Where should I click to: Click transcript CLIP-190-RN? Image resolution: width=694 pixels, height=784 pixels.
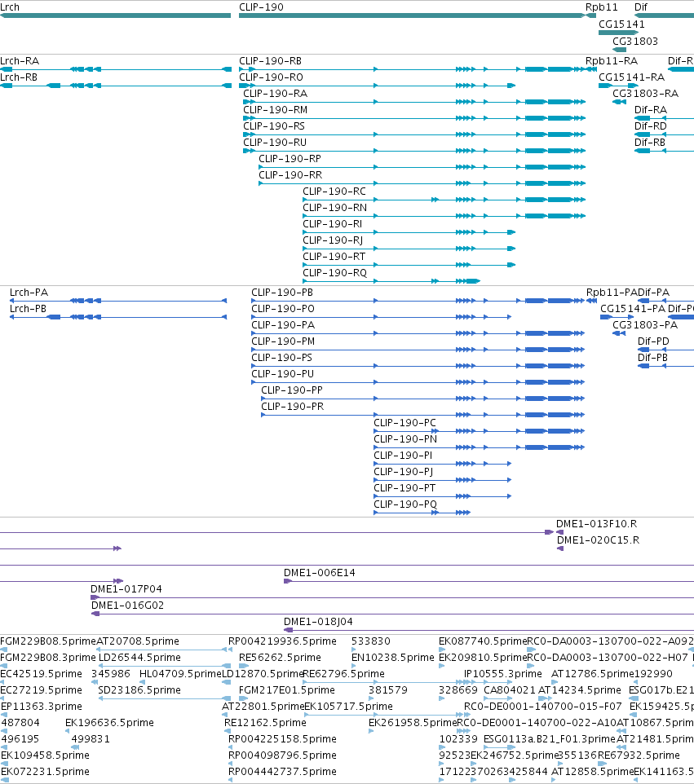[x=334, y=208]
